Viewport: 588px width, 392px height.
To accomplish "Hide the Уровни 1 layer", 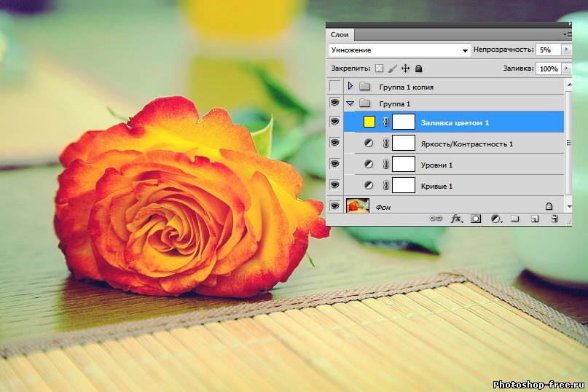I will pyautogui.click(x=334, y=165).
